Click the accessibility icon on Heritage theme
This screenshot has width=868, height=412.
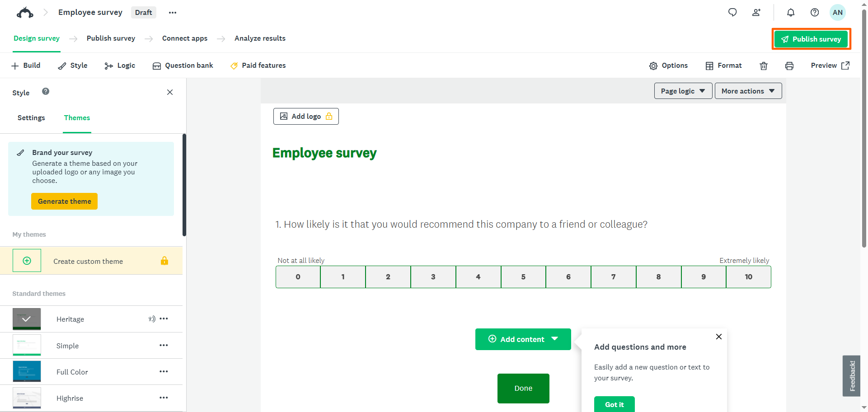152,319
